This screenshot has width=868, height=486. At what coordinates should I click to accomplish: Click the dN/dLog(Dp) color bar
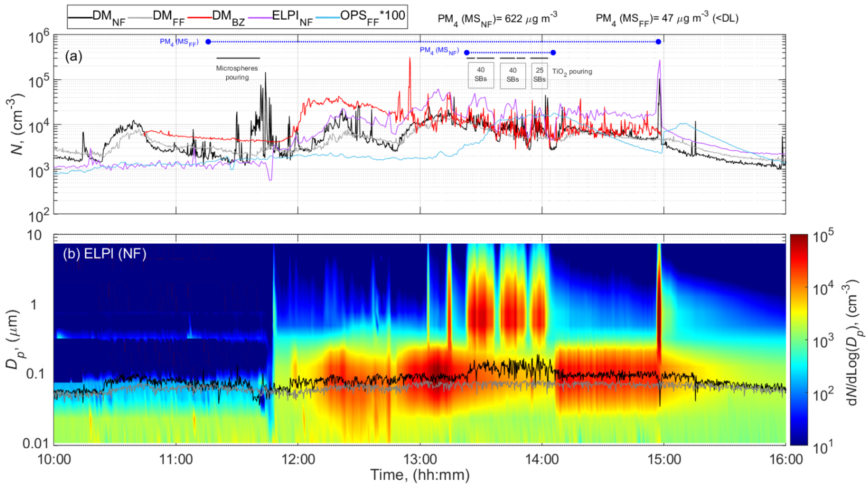[799, 339]
